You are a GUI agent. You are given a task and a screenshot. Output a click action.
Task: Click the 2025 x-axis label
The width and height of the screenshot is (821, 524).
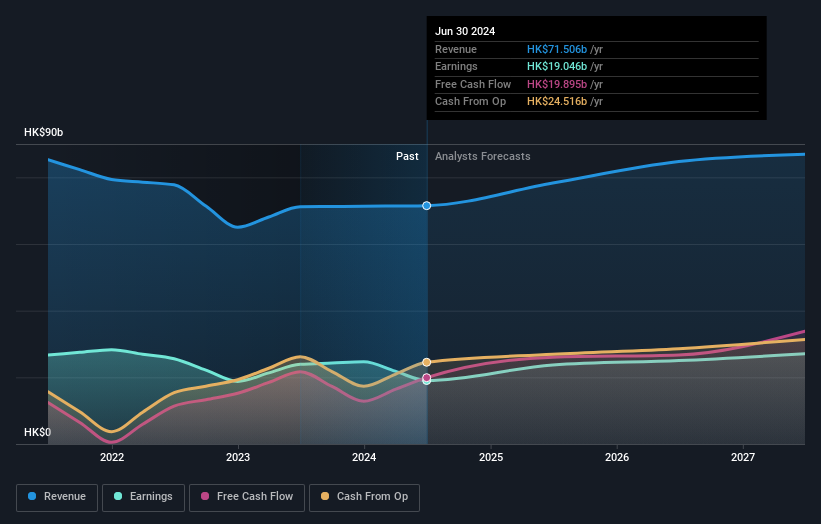point(491,458)
